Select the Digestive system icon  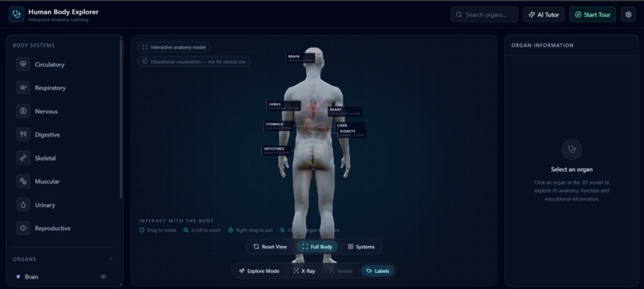[x=23, y=135]
